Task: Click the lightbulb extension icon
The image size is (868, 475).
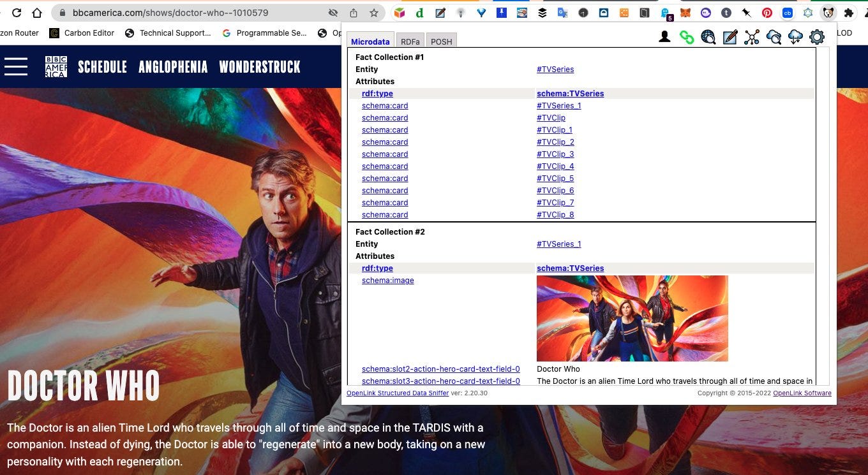Action: (x=461, y=13)
